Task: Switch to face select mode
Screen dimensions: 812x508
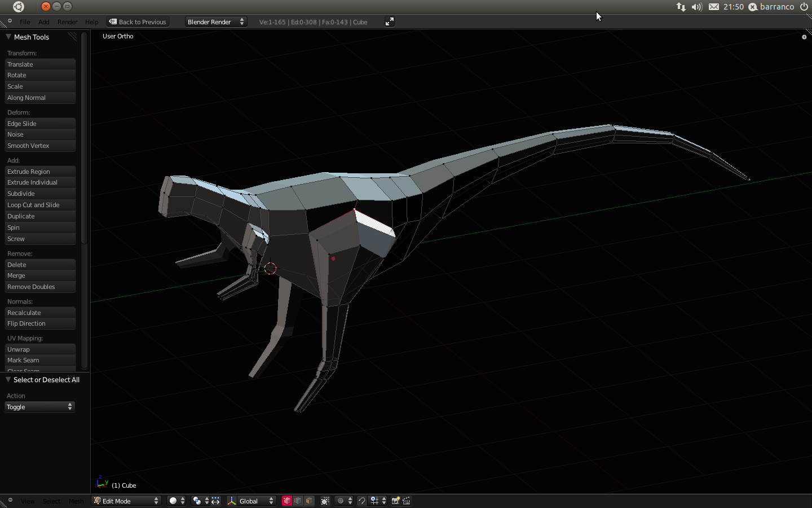Action: pos(309,501)
